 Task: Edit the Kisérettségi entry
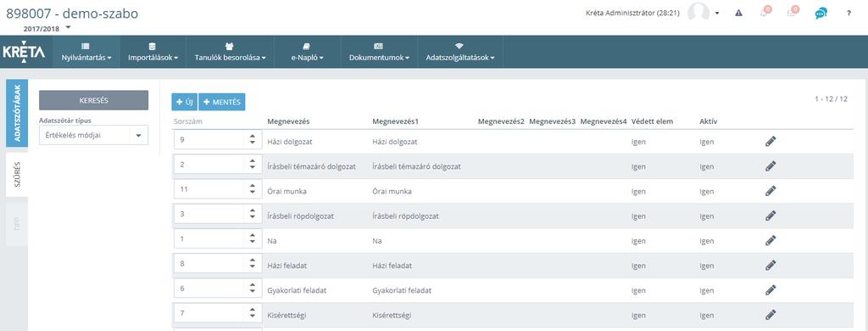[x=771, y=315]
